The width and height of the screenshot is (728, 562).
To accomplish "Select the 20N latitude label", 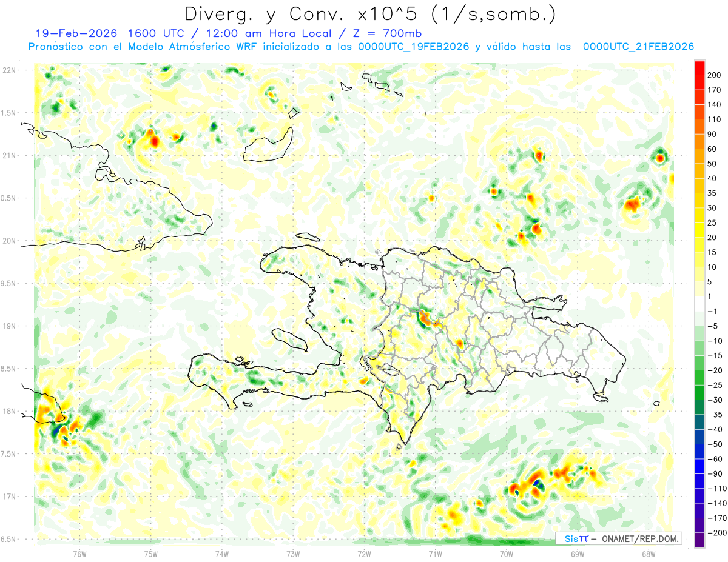I will (x=8, y=241).
